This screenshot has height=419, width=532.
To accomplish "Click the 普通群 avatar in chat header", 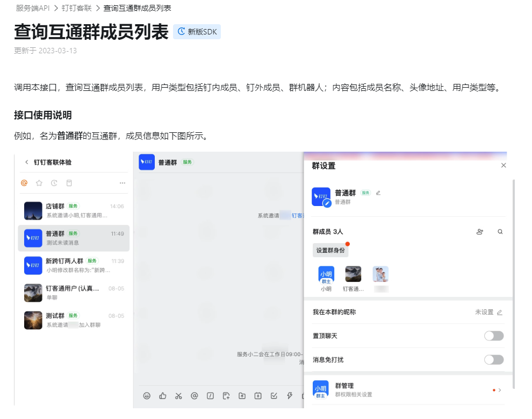I will click(x=147, y=162).
